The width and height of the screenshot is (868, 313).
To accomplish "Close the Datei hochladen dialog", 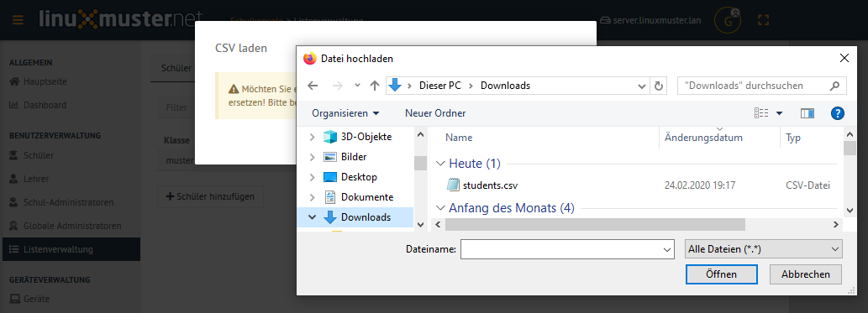I will click(x=844, y=58).
